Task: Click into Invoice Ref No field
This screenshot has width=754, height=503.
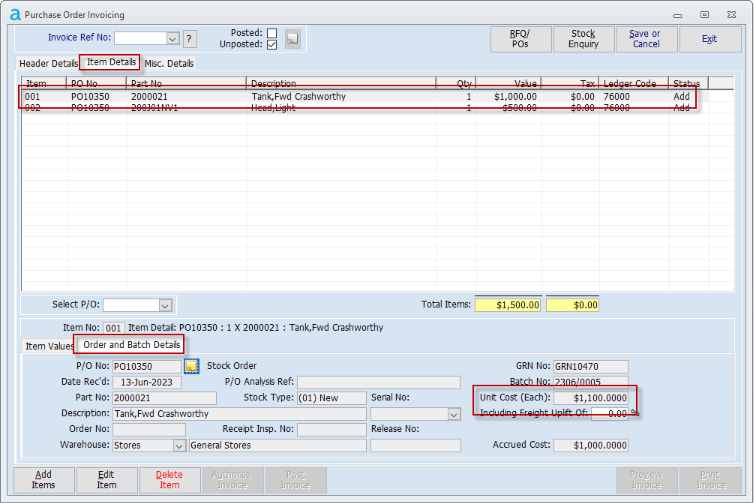Action: point(140,38)
